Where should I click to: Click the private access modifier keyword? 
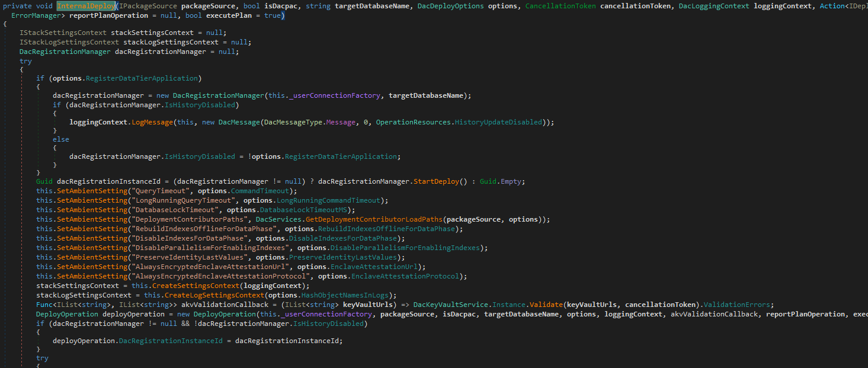[17, 6]
